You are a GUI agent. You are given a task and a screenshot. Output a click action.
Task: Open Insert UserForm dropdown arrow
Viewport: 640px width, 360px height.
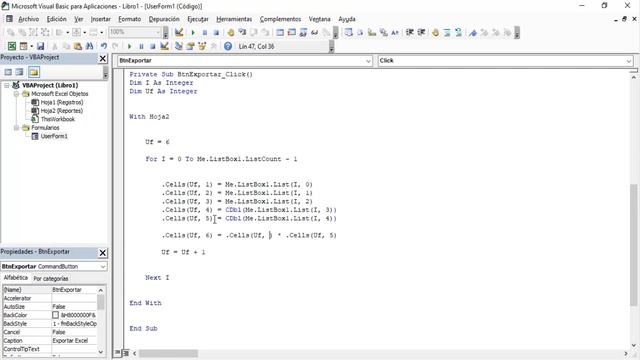[x=31, y=46]
